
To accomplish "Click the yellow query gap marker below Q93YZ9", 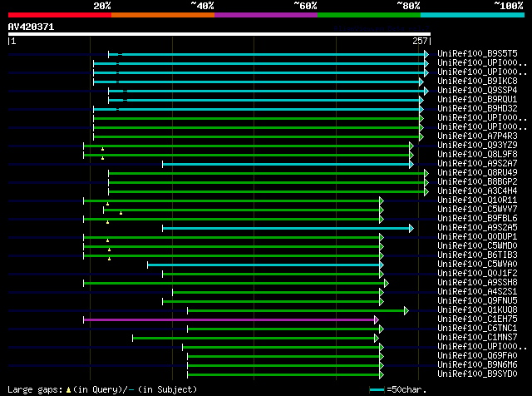I will tap(102, 149).
